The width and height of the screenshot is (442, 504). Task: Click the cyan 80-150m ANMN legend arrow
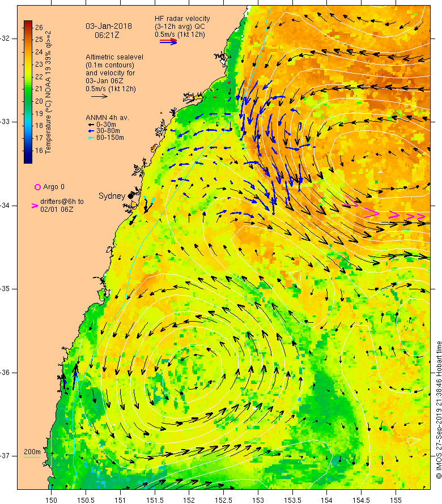coord(91,138)
